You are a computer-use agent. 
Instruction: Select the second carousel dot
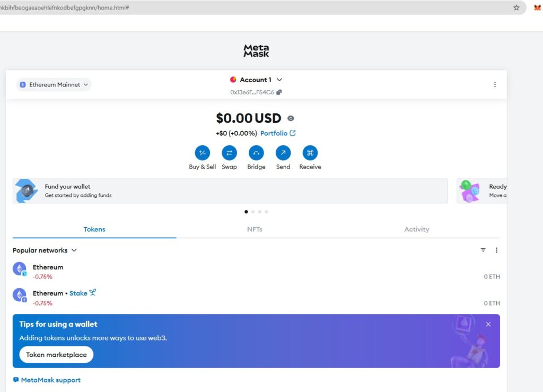(x=253, y=212)
